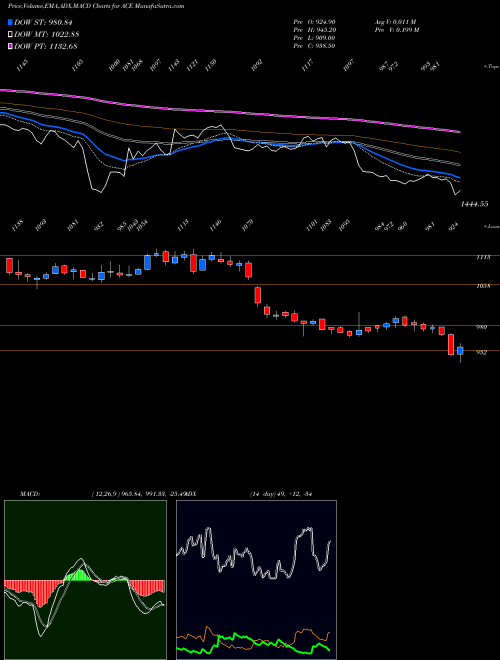The width and height of the screenshot is (500, 660).
Task: Click the 980 price level label
Action: (483, 327)
